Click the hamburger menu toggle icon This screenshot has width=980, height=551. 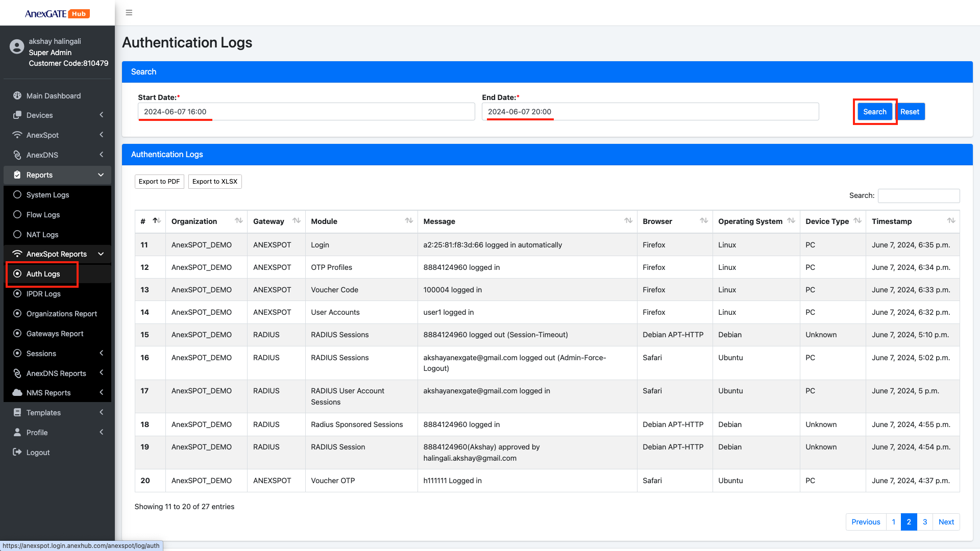[129, 13]
